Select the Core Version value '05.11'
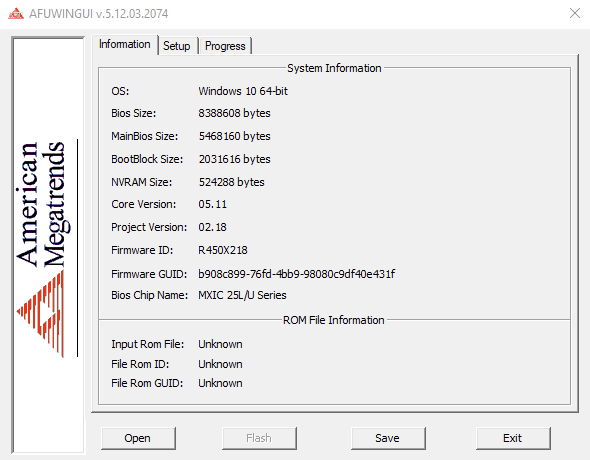This screenshot has width=590, height=460. [x=213, y=204]
